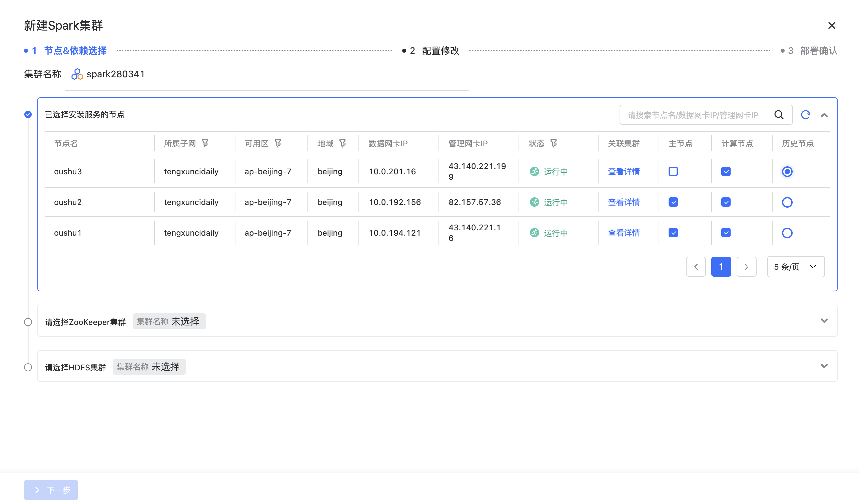Image resolution: width=859 pixels, height=504 pixels.
Task: Click 查看详情 link for oushu2
Action: point(624,202)
